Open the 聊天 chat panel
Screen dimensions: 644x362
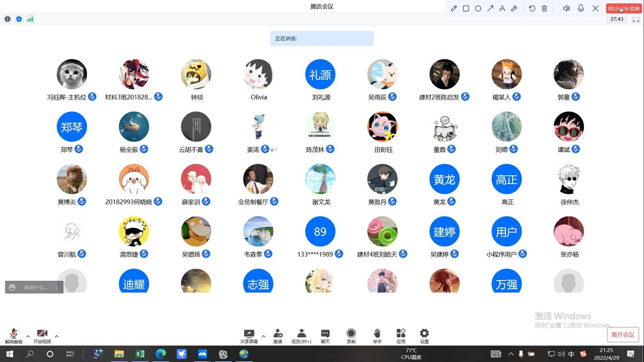point(325,336)
